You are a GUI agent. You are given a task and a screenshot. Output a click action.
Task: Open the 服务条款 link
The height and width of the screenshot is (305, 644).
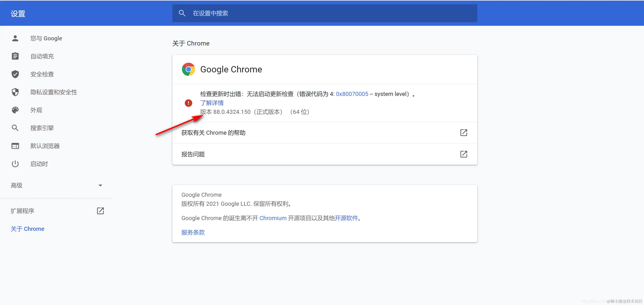click(x=193, y=232)
